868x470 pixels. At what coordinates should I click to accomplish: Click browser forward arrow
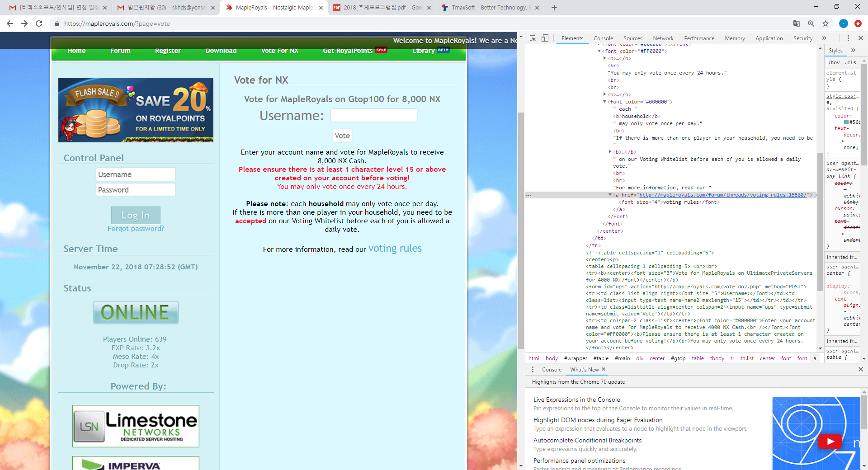tap(24, 23)
